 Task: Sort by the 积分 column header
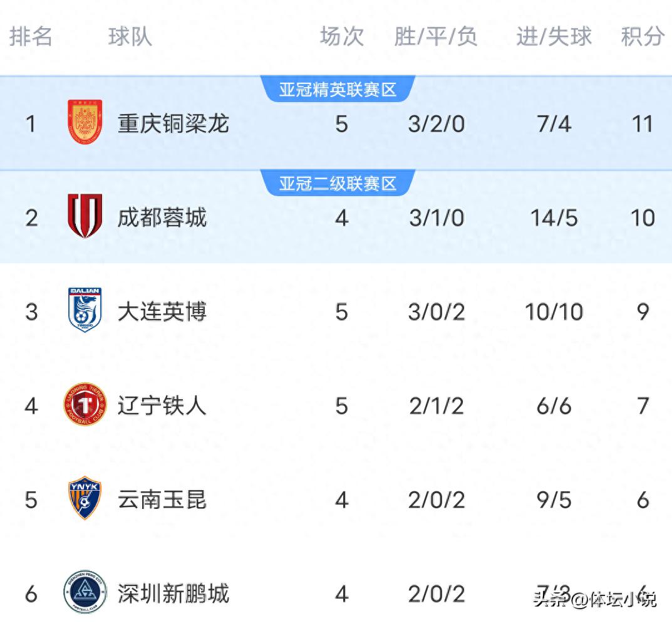pos(640,37)
